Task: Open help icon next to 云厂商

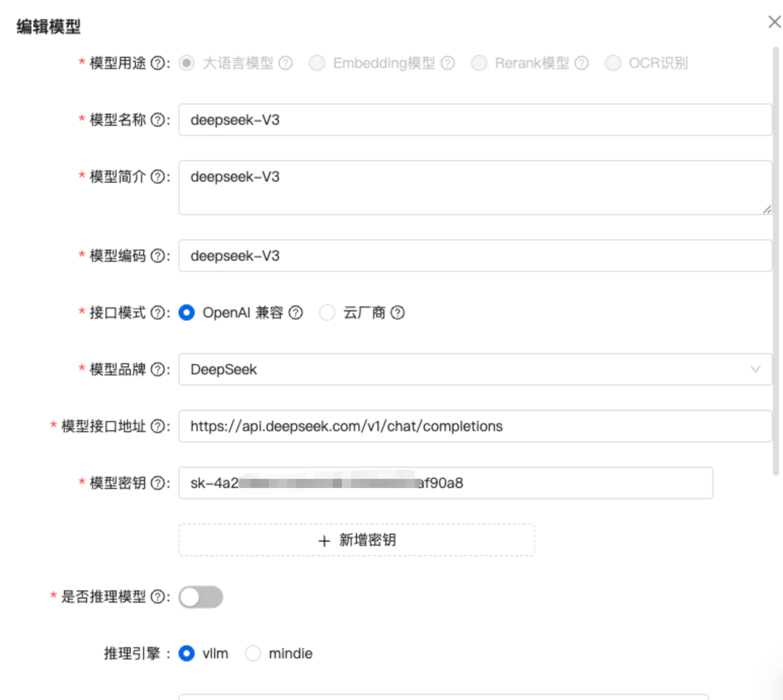Action: point(398,312)
